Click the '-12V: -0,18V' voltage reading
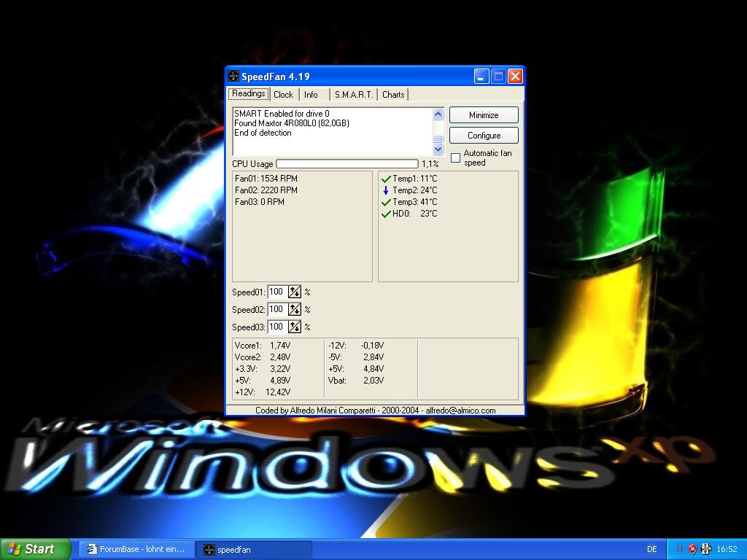Viewport: 747px width, 560px height. [x=356, y=346]
